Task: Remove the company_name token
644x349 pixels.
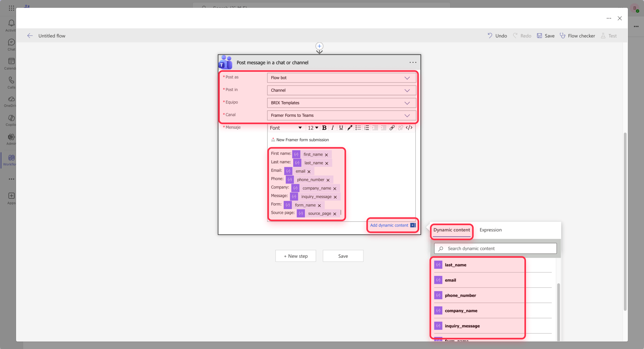Action: [335, 189]
